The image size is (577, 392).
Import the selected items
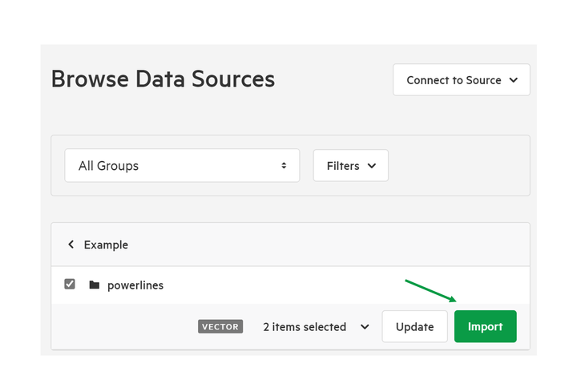pyautogui.click(x=486, y=326)
